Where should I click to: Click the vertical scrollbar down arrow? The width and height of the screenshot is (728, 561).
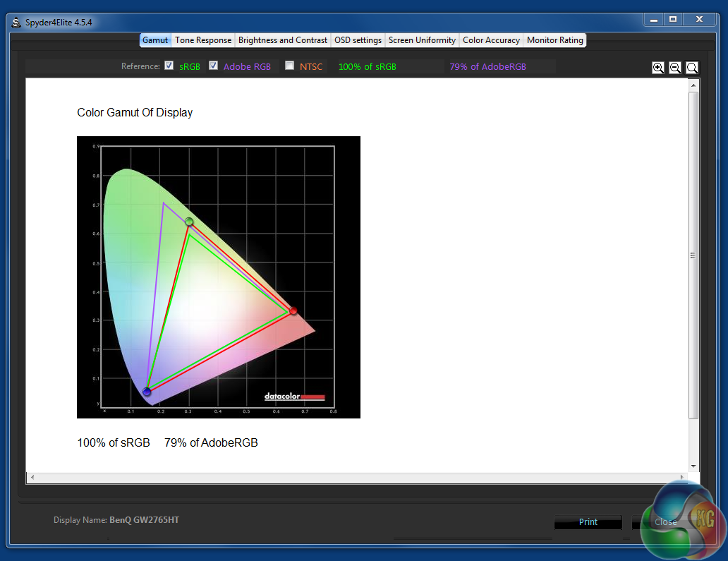pyautogui.click(x=693, y=466)
